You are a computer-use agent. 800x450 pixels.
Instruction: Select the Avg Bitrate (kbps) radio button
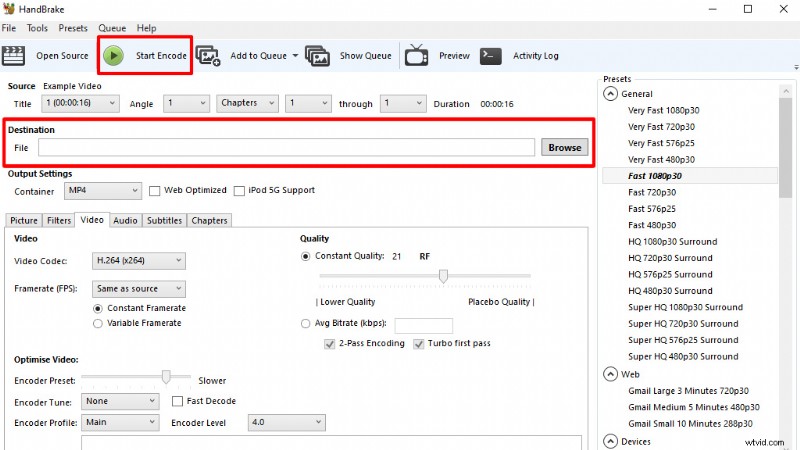tap(305, 323)
